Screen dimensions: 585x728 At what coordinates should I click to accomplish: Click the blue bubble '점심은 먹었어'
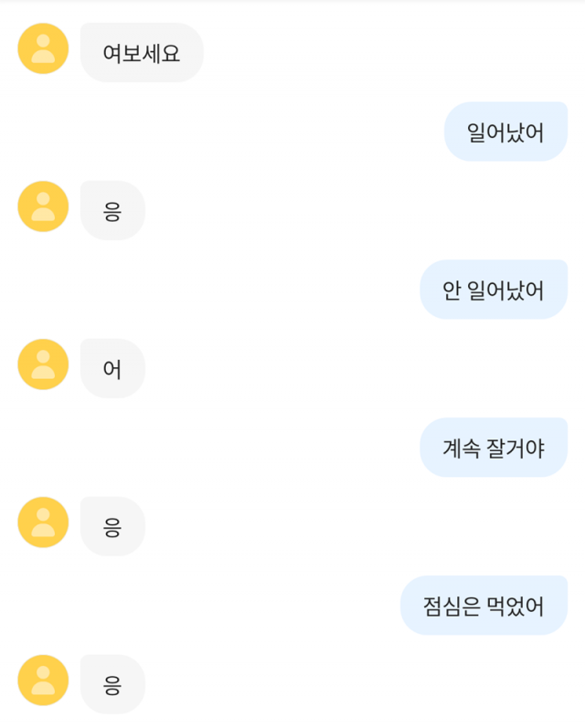(x=484, y=606)
